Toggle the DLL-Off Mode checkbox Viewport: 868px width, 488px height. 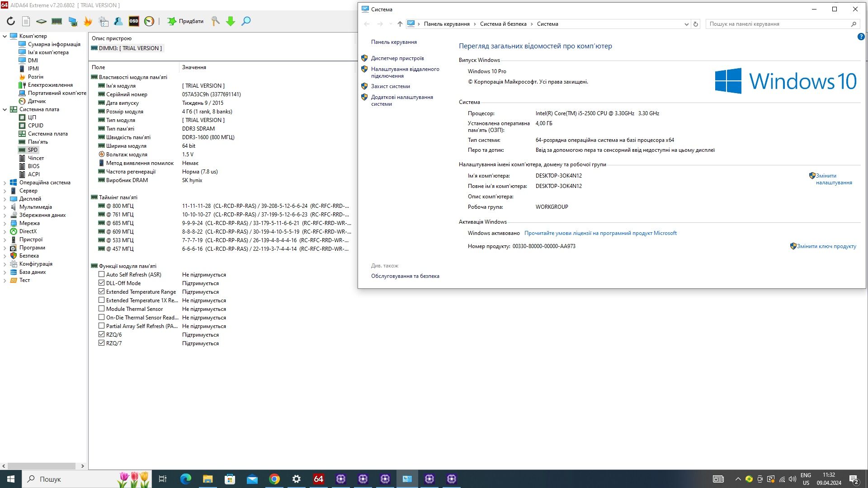coord(101,283)
